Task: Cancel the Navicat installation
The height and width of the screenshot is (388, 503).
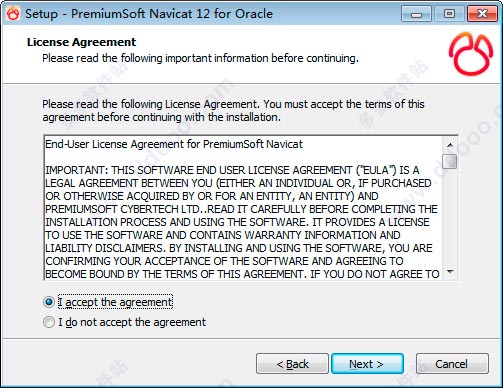Action: [x=452, y=364]
